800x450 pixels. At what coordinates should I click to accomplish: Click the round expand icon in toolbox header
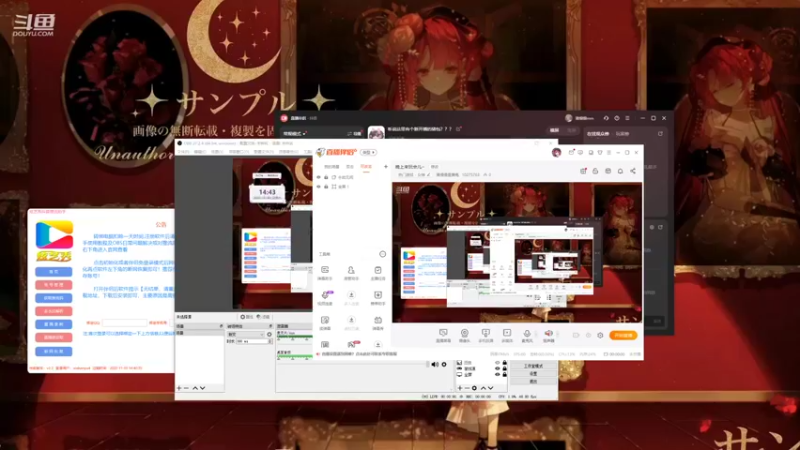[x=383, y=254]
